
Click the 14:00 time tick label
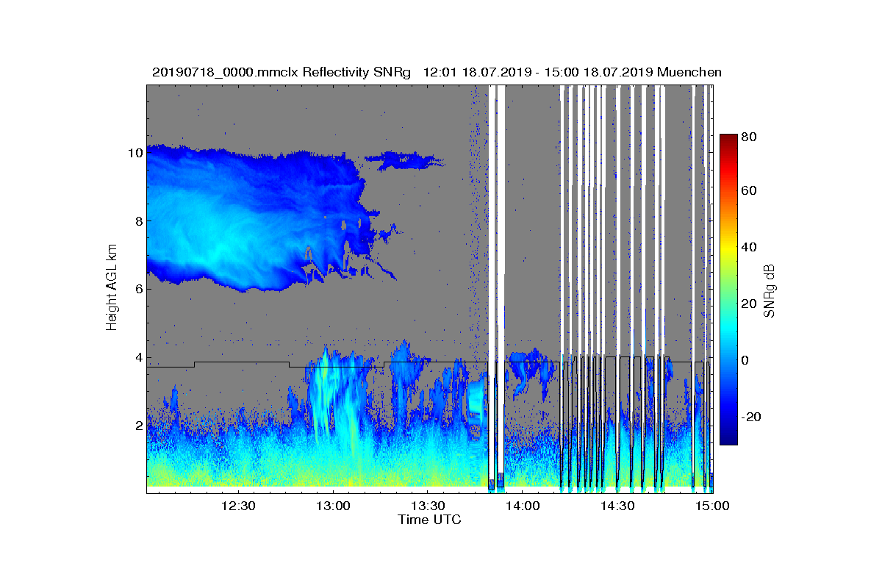[523, 506]
